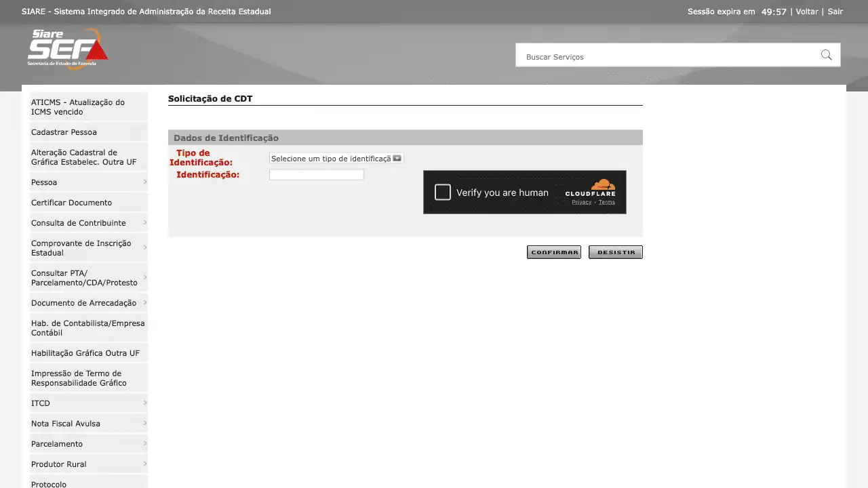Image resolution: width=868 pixels, height=488 pixels.
Task: Click the Identificação text field
Action: (x=316, y=175)
